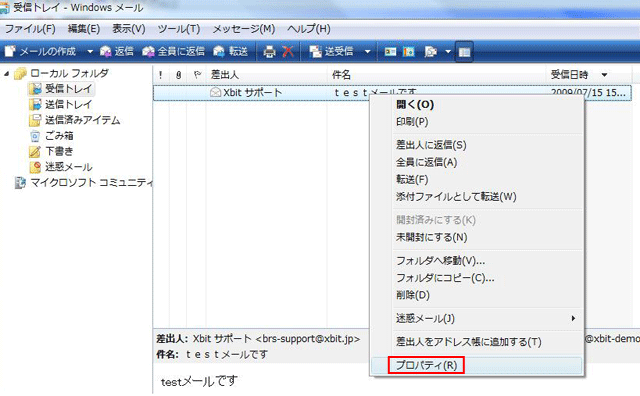Select the 送信トレイ folder
Image resolution: width=640 pixels, height=396 pixels.
pyautogui.click(x=69, y=105)
